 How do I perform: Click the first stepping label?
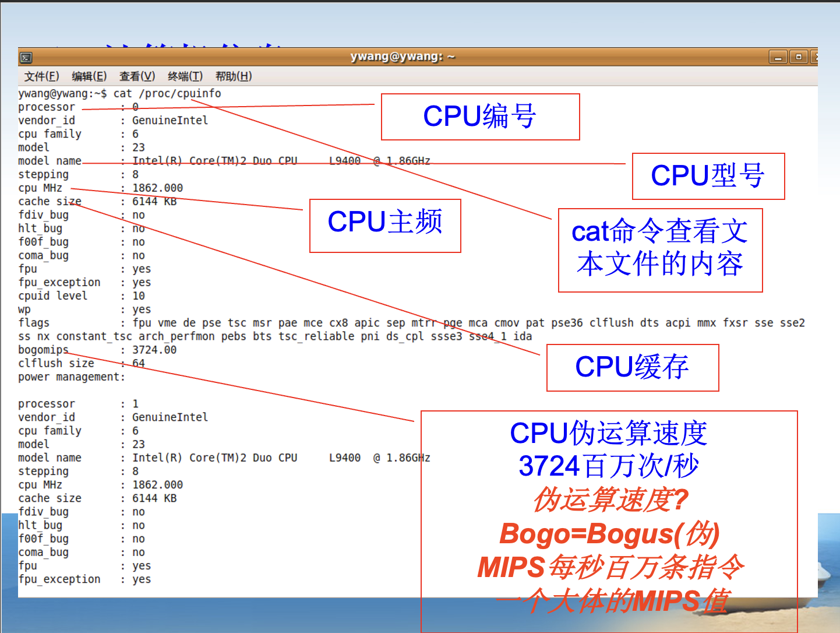click(43, 174)
